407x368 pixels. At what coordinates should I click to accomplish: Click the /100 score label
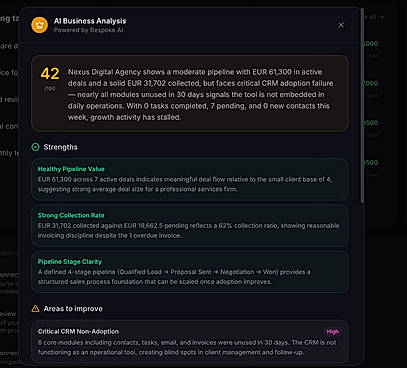click(50, 89)
